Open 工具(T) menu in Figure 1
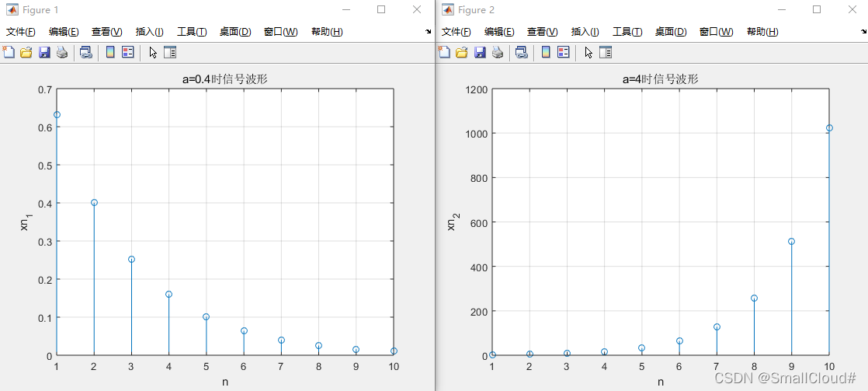This screenshot has width=868, height=391. pyautogui.click(x=192, y=32)
